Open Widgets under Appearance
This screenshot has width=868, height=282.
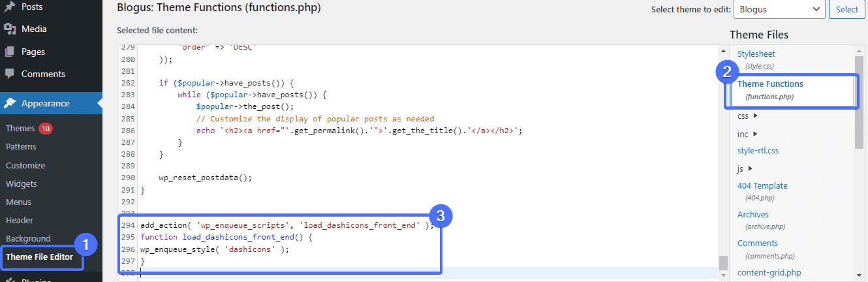click(x=22, y=183)
